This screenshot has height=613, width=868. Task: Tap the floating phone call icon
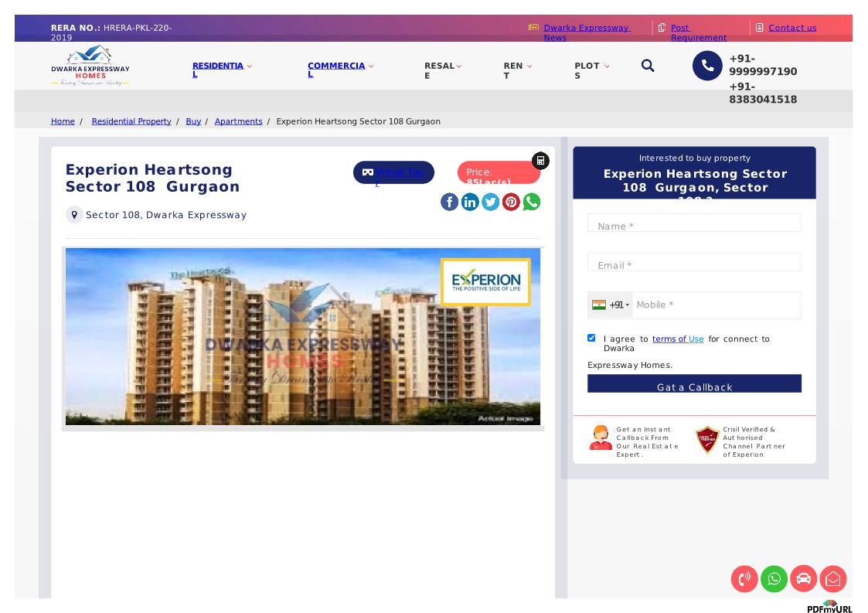744,579
